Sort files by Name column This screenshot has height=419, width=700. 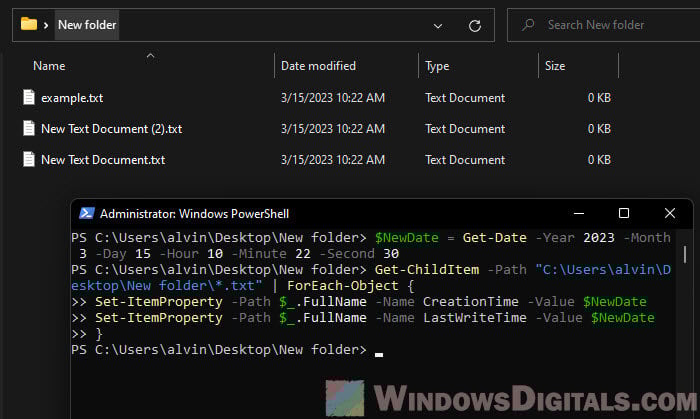(49, 66)
